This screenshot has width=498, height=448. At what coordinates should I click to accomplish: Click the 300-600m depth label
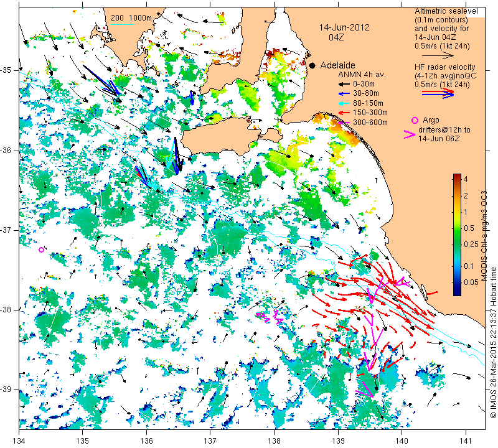coord(370,122)
